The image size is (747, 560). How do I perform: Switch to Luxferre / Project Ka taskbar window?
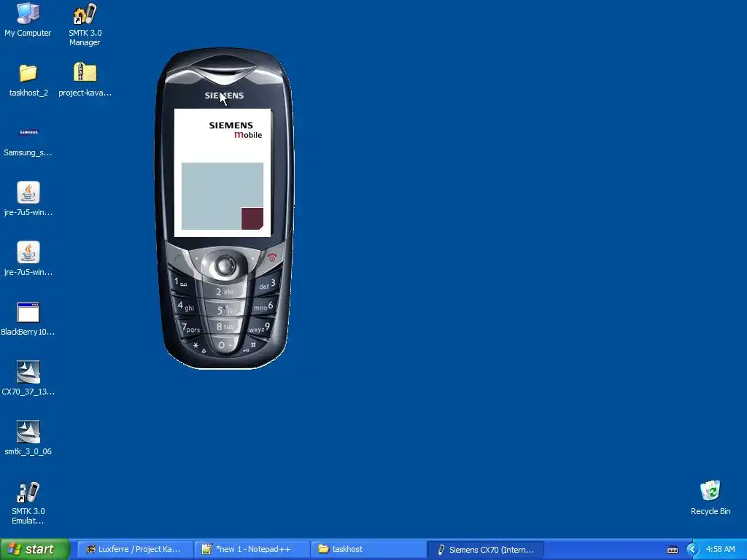click(134, 549)
